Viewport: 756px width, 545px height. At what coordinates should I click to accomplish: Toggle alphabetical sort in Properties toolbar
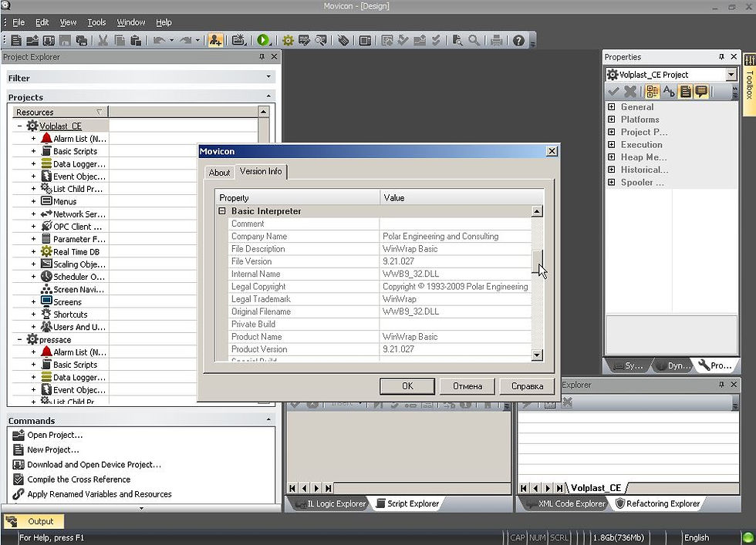(669, 91)
